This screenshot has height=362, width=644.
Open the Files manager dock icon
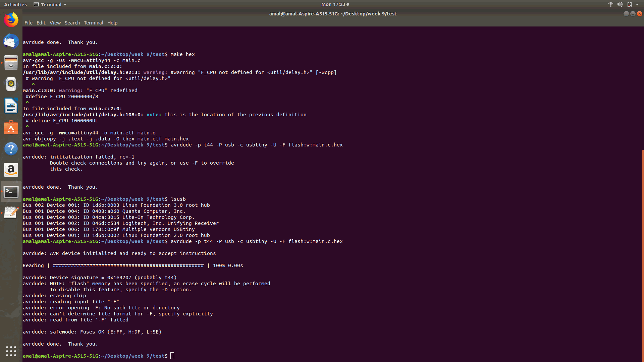11,63
